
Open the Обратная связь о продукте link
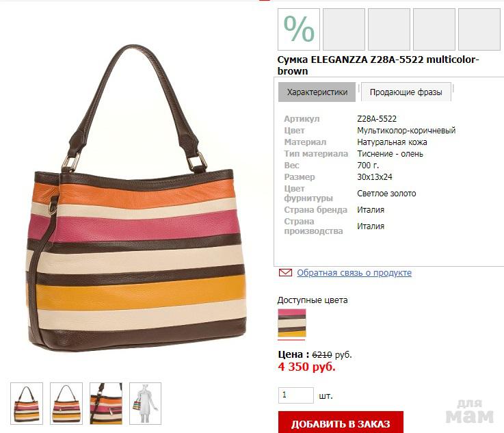(x=354, y=273)
